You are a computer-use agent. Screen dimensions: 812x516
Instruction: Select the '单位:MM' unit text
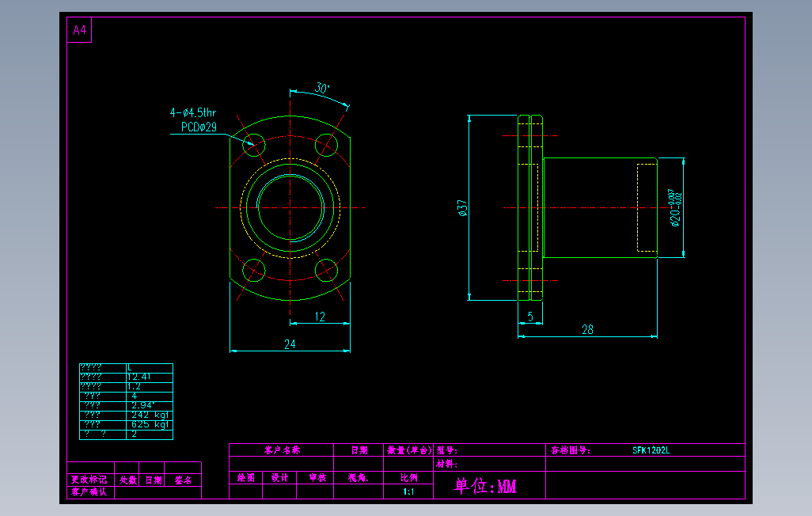click(x=485, y=486)
